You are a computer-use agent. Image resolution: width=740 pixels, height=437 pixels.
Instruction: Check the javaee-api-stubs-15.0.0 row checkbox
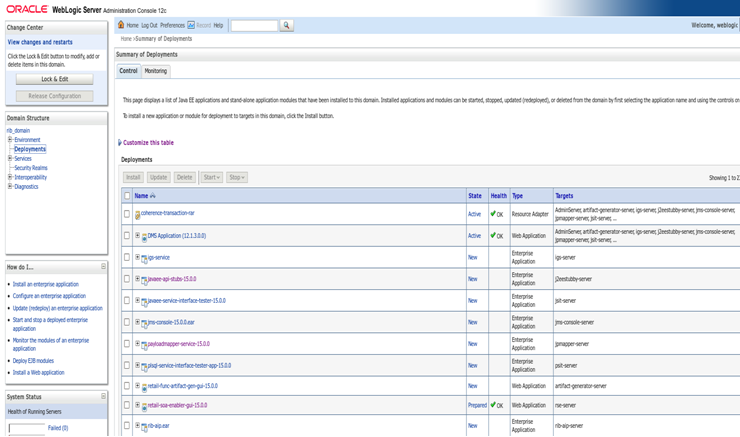pyautogui.click(x=127, y=279)
